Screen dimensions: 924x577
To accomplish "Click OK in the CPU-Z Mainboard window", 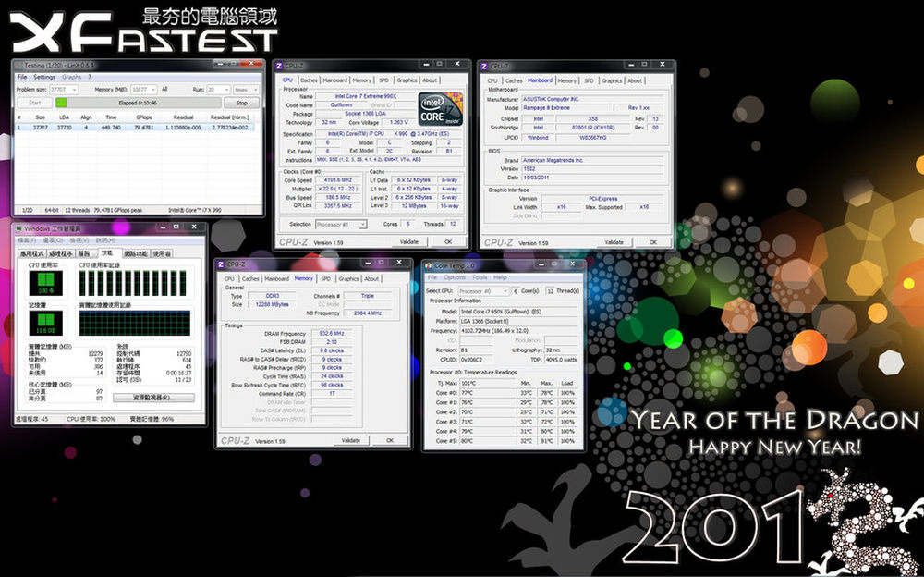I will click(x=653, y=242).
